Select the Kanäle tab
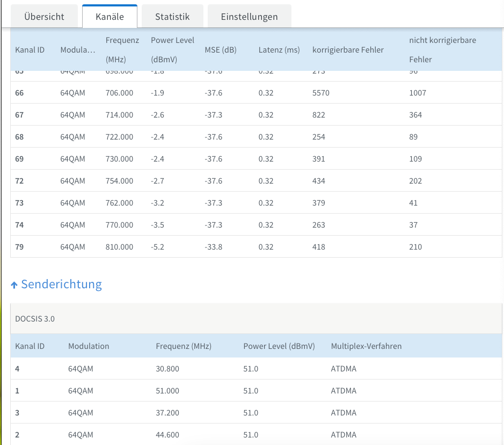The width and height of the screenshot is (504, 445). pos(109,17)
